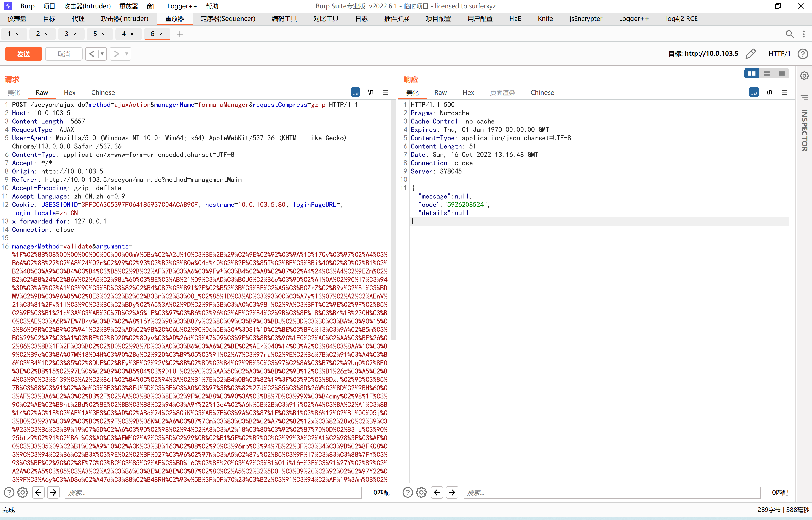This screenshot has height=520, width=812.
Task: Click the Burp Suite logo icon
Action: tap(8, 6)
